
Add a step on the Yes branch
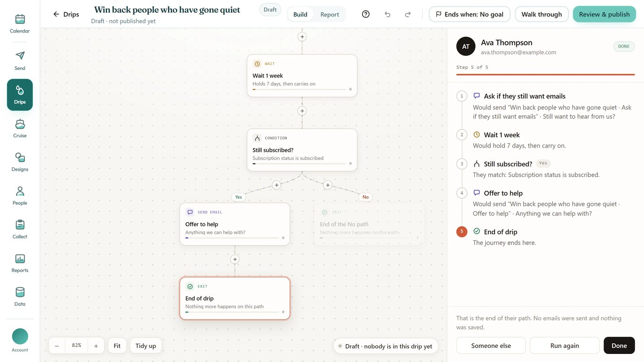tap(277, 185)
